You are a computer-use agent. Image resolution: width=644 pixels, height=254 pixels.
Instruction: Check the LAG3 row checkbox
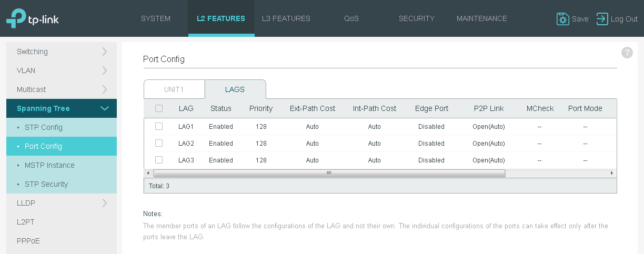pos(159,160)
